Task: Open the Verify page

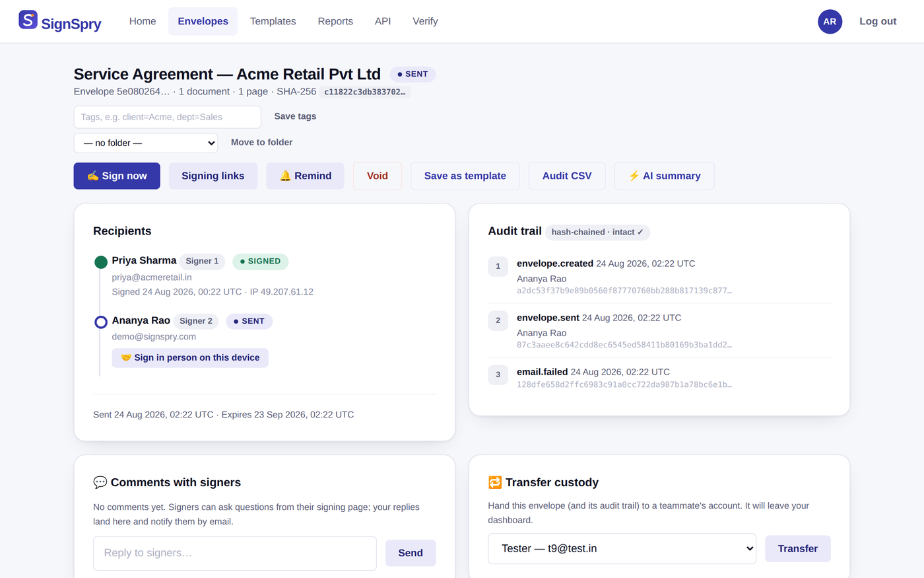Action: click(x=425, y=21)
